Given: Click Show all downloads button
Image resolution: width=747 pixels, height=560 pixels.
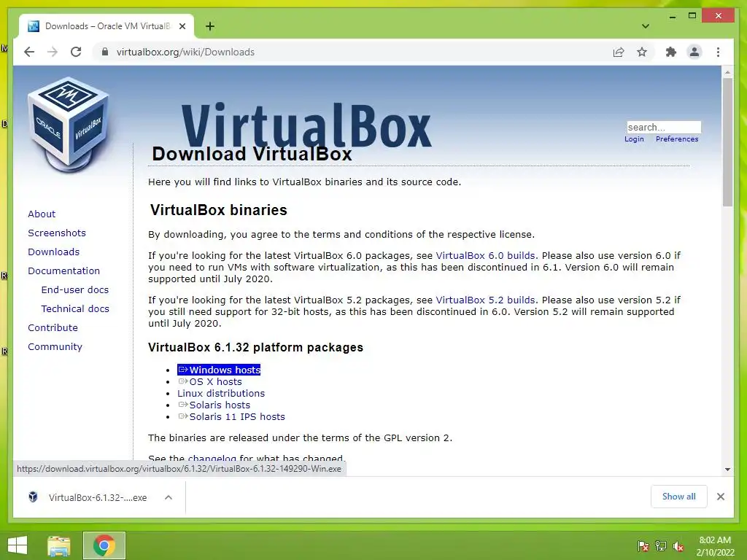Looking at the screenshot, I should (679, 496).
